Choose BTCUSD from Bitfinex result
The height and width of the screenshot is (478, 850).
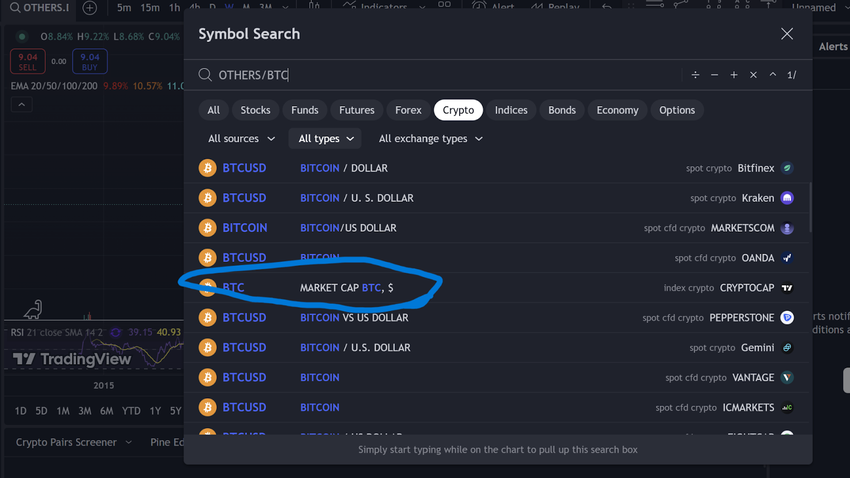pyautogui.click(x=496, y=168)
